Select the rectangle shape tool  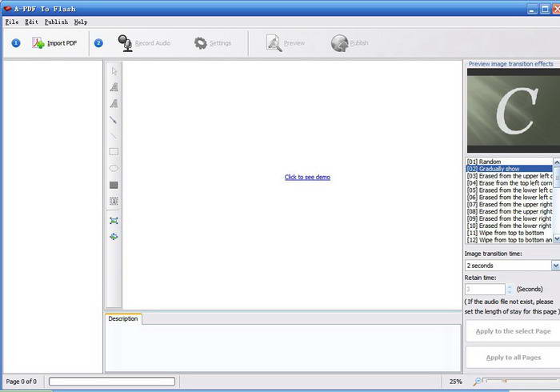[114, 151]
